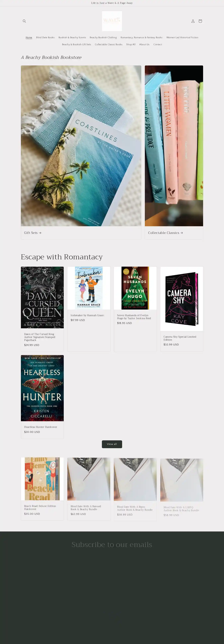Viewport: 224px width, 644px height.
Task: Select Women Led Historical Fiction
Action: (182, 38)
